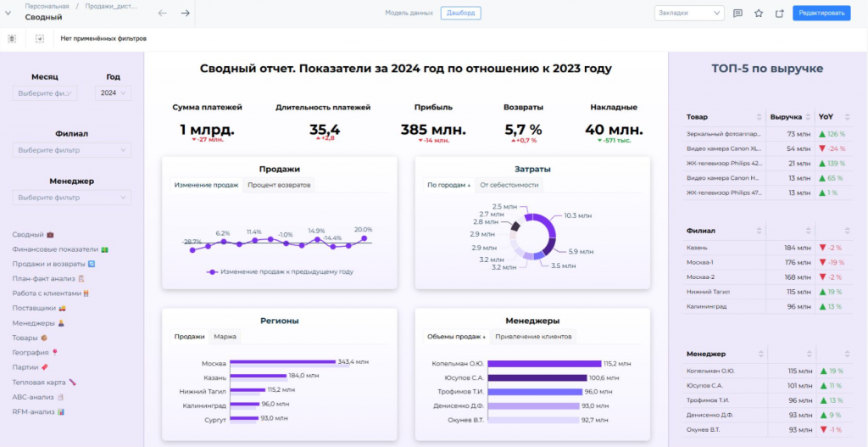Click the Копельман О.Ю. bar in Менеджеры chart
Screen dimensions: 868x447
pos(543,364)
